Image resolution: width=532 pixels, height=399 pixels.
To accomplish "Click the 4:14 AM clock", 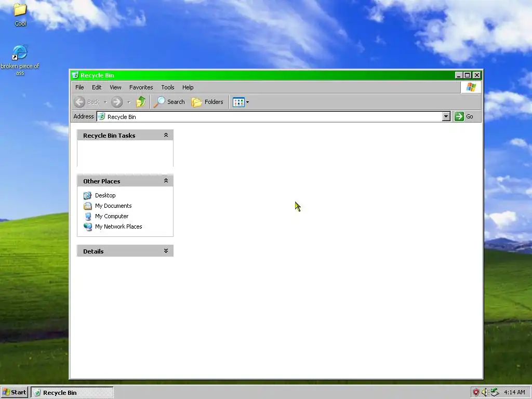I will (514, 393).
